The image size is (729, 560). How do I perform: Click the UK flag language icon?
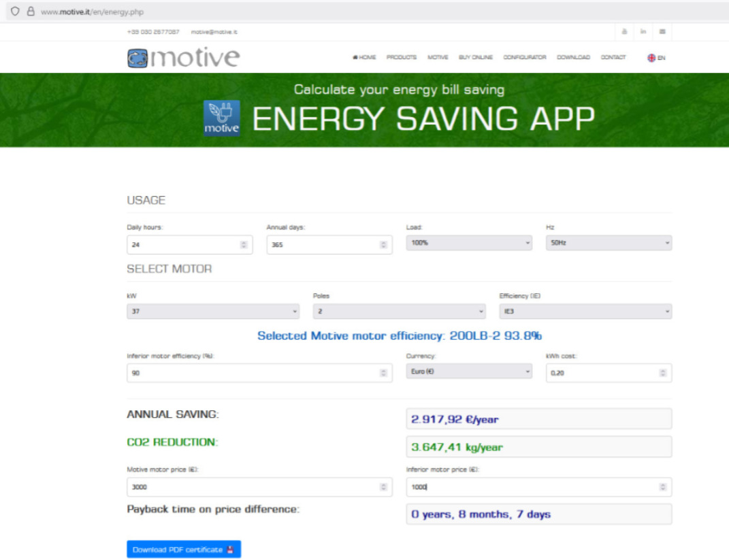point(651,58)
